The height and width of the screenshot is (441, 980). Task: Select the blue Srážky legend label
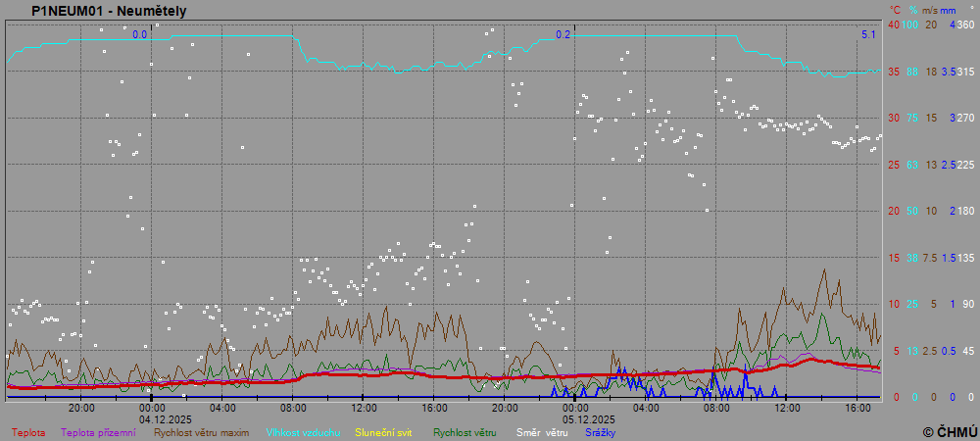pos(600,432)
